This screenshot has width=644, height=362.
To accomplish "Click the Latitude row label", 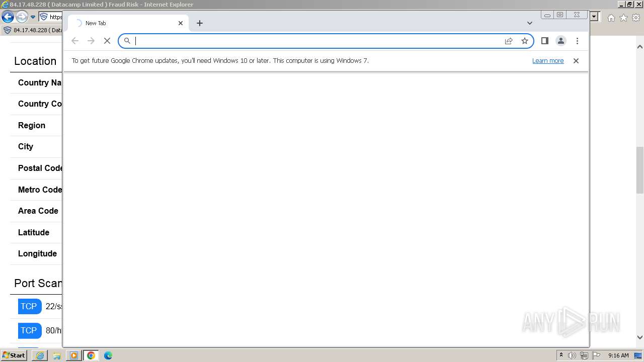I will point(34,232).
